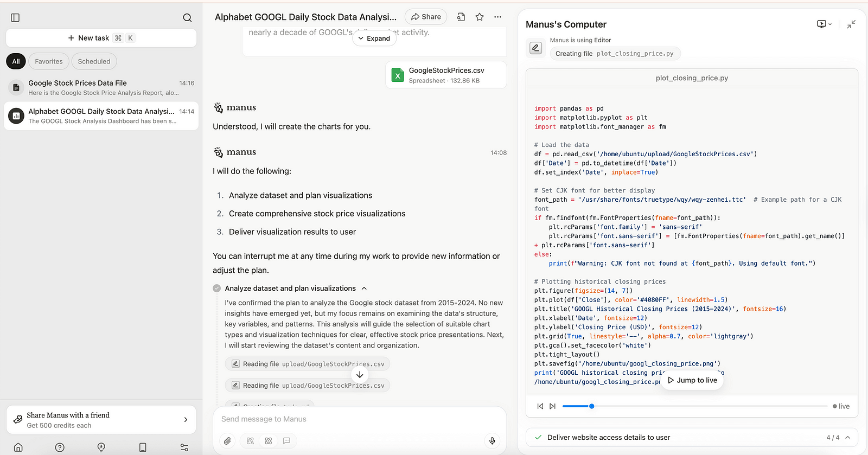Click Deliver visualization results to user item
The height and width of the screenshot is (455, 868).
coord(292,232)
